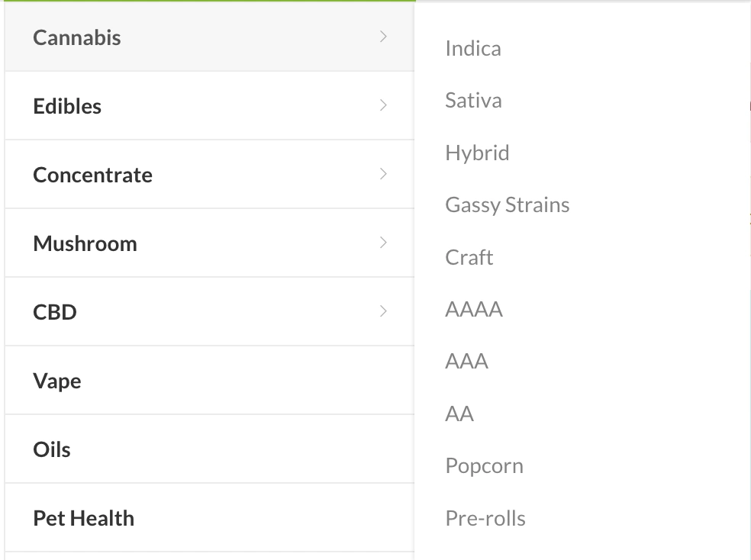Open the Edibles category
751x560 pixels.
pyautogui.click(x=67, y=106)
